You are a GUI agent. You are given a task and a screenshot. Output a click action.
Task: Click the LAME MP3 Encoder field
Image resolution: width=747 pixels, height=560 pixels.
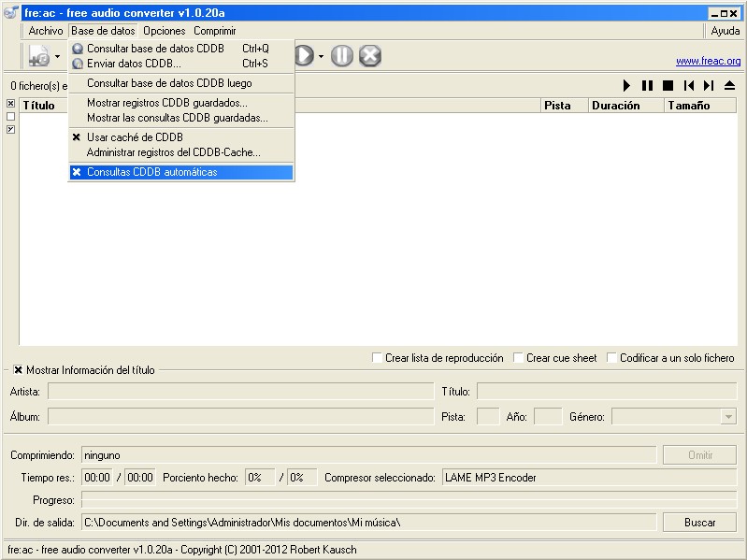coord(590,478)
